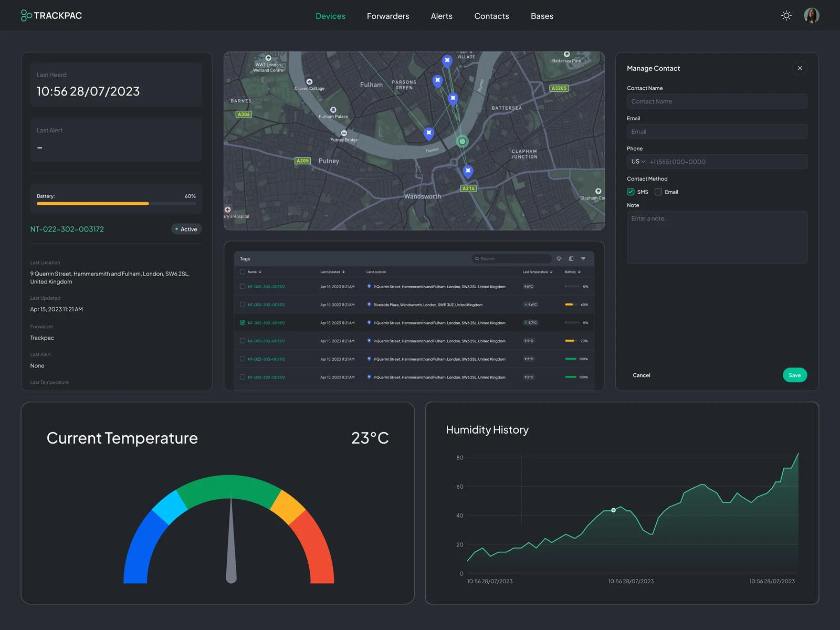Click the Fulham Palace map icon
This screenshot has width=840, height=630.
333,110
